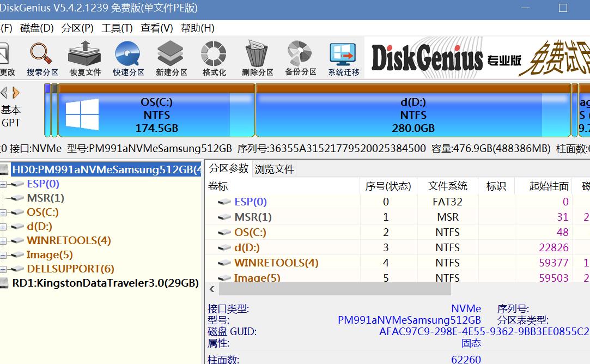Sort by 文件系统 column header
590x364 pixels.
click(x=447, y=186)
